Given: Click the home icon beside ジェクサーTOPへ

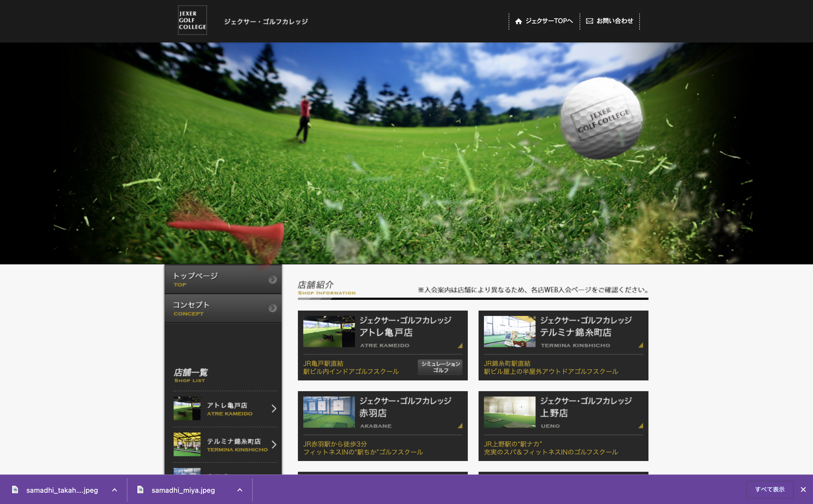Looking at the screenshot, I should click(518, 21).
